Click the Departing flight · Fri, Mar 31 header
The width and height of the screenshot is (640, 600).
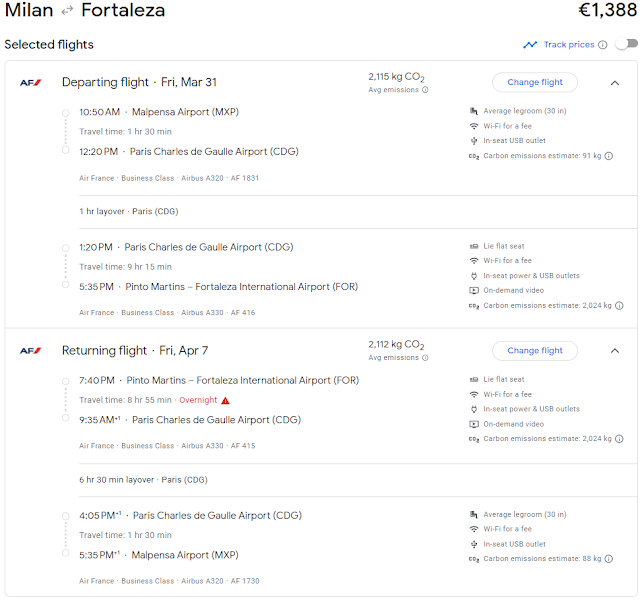point(139,82)
